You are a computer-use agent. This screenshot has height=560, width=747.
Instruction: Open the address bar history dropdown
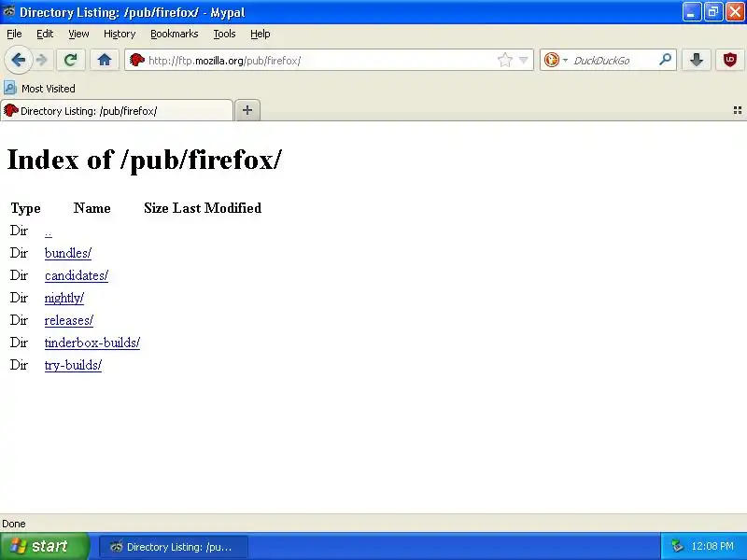pyautogui.click(x=524, y=61)
